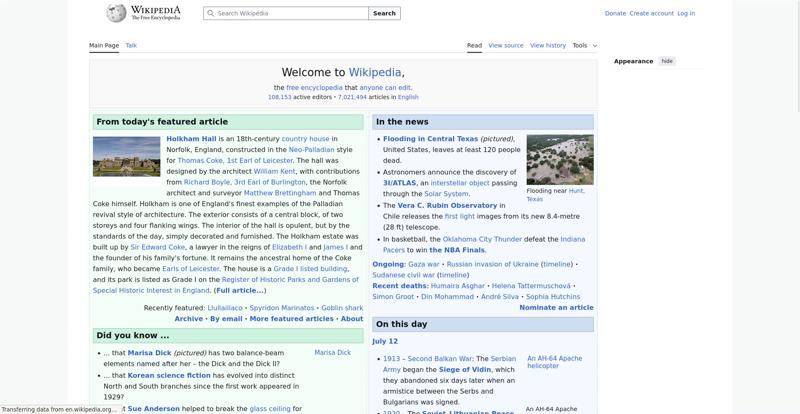Image resolution: width=800 pixels, height=414 pixels.
Task: Click the Search button
Action: coord(384,13)
